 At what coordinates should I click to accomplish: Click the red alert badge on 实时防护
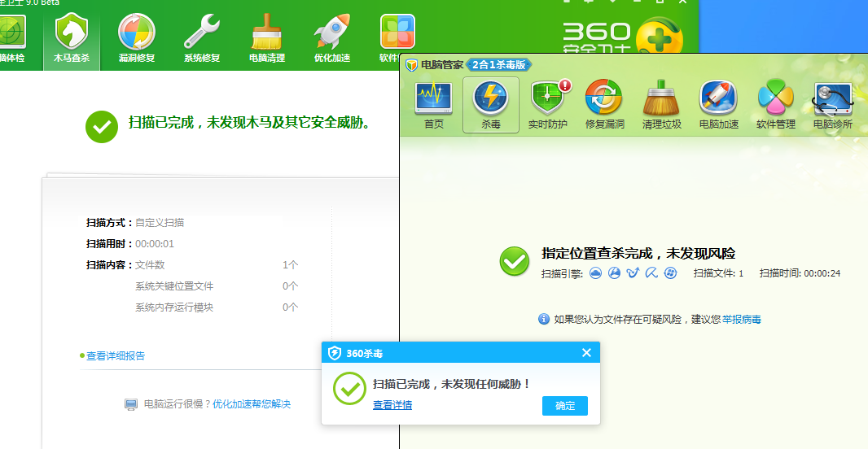(x=564, y=85)
